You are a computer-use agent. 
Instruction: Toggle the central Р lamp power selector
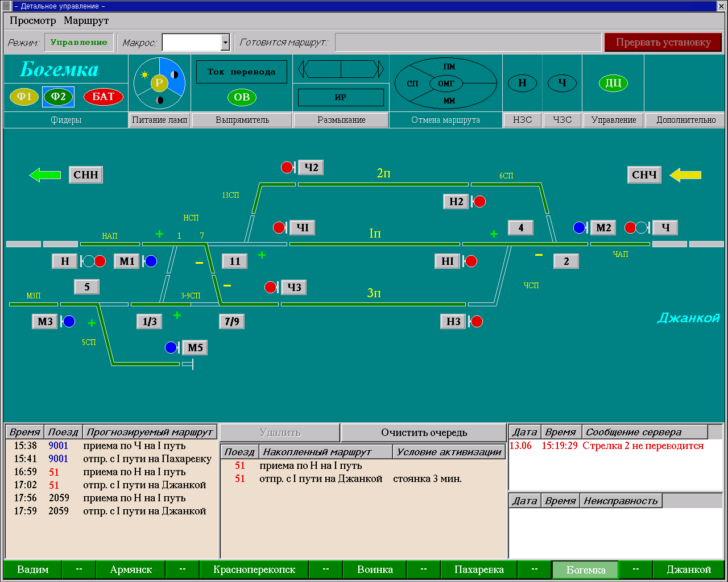coord(159,83)
